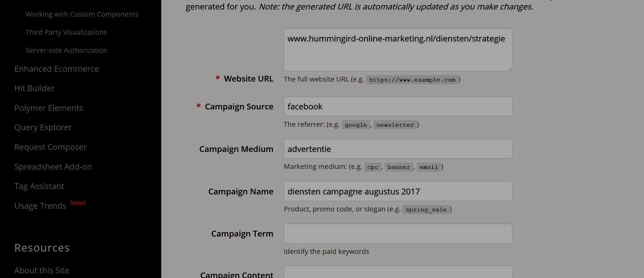Open Spreadsheet Add-on page
Viewport: 644px width, 278px height.
53,167
